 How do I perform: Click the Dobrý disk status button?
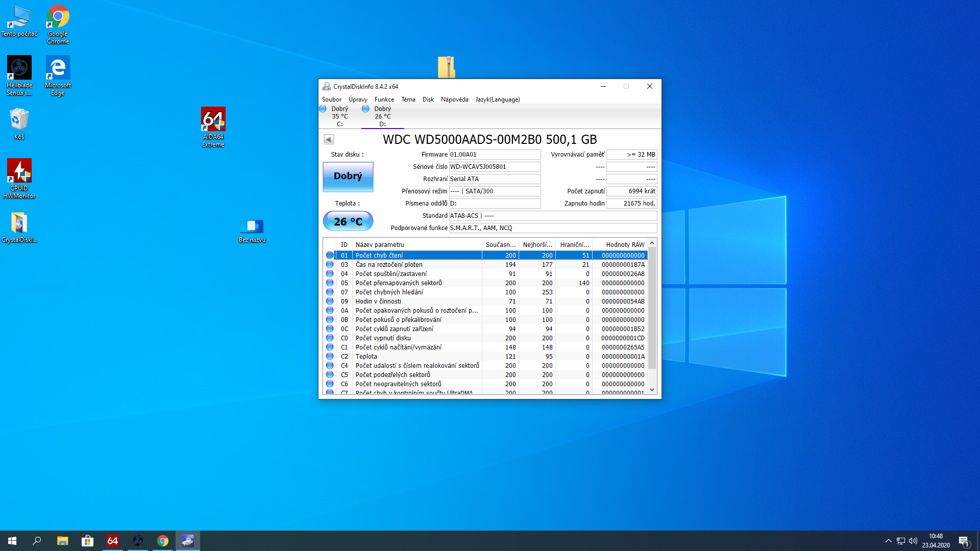pyautogui.click(x=348, y=177)
